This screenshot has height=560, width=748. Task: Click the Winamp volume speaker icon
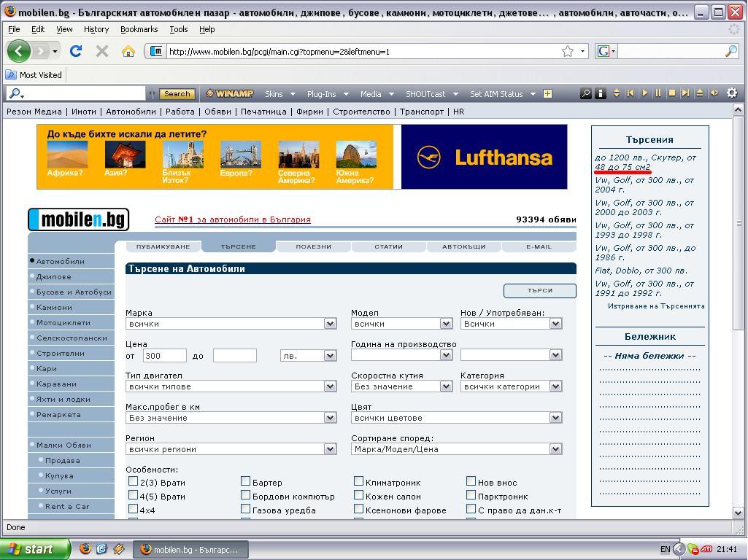click(x=714, y=93)
